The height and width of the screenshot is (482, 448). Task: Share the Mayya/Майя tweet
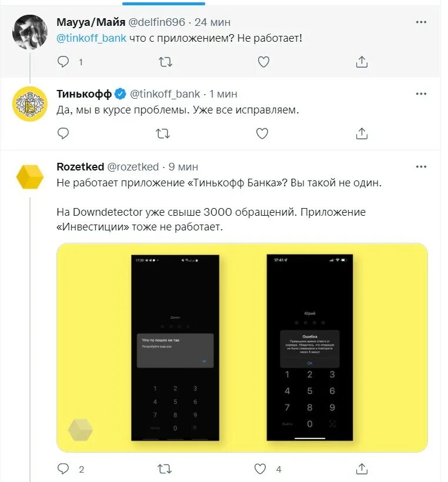(x=362, y=62)
